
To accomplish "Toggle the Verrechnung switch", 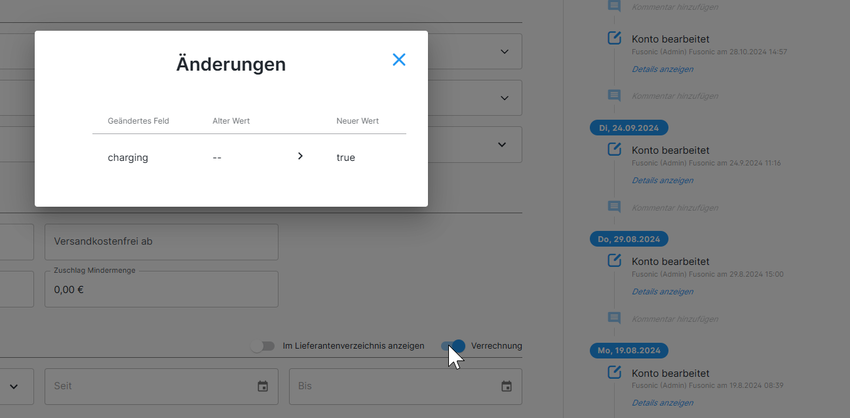I will [453, 346].
